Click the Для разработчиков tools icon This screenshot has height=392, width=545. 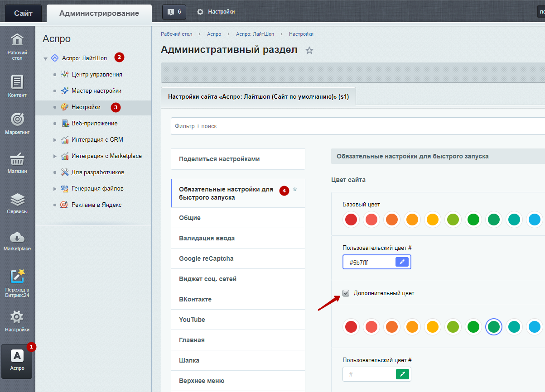coord(64,172)
